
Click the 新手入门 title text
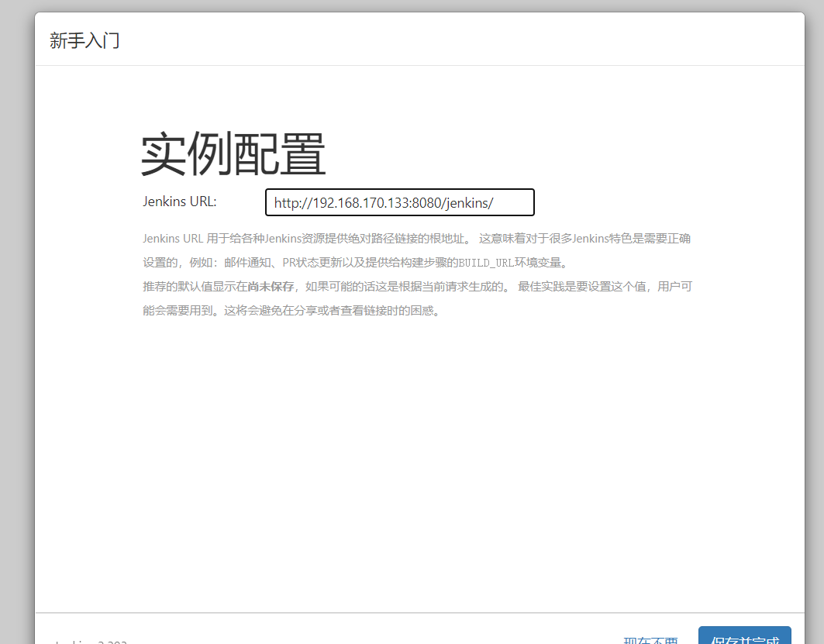[x=84, y=40]
